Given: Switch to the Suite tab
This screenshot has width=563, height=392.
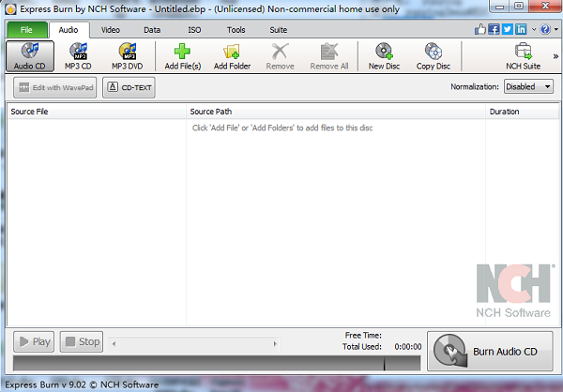Looking at the screenshot, I should pos(279,30).
